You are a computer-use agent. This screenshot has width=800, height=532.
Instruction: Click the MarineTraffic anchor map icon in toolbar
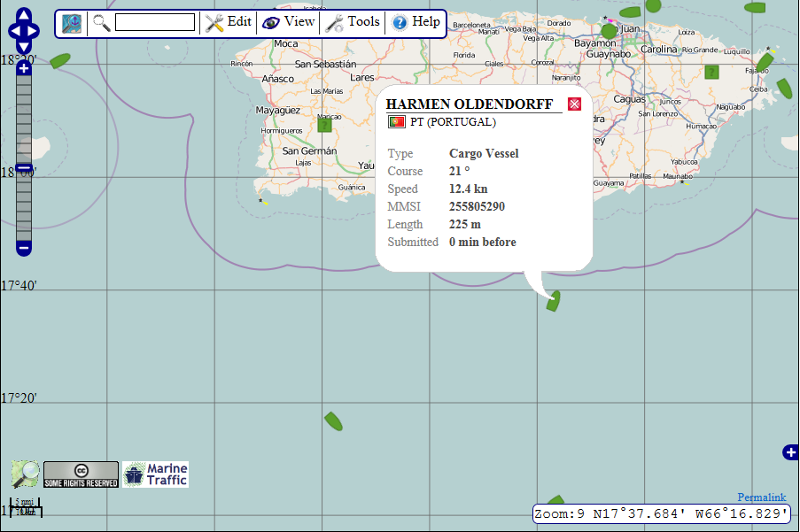point(71,23)
